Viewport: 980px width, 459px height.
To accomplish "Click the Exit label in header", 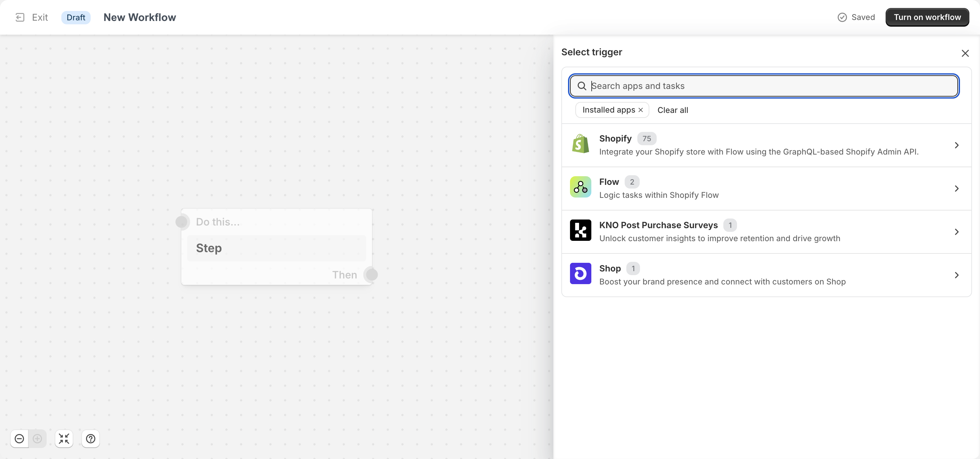I will [40, 18].
